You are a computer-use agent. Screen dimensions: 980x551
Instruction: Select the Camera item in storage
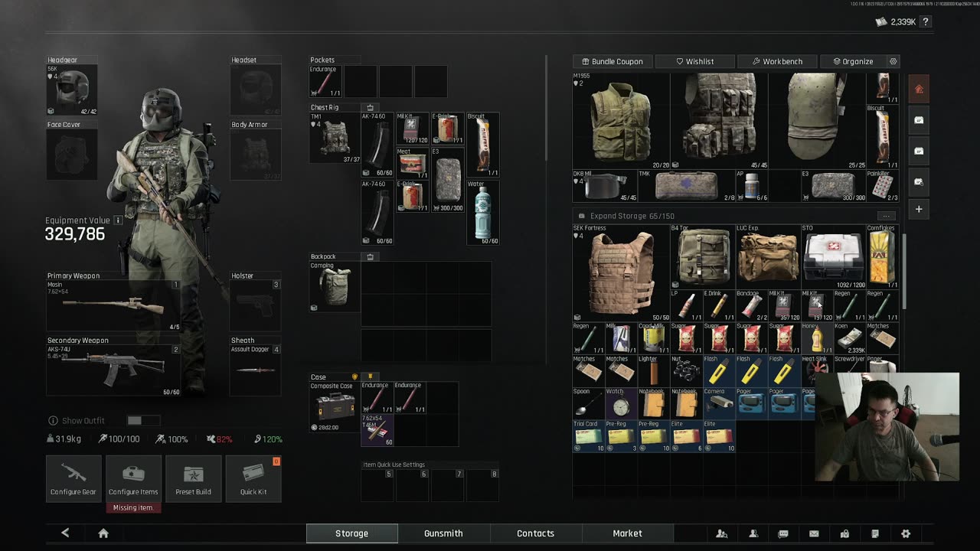click(718, 403)
